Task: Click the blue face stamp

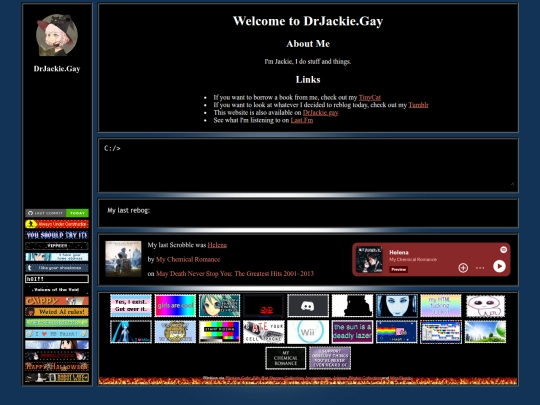Action: (x=397, y=305)
